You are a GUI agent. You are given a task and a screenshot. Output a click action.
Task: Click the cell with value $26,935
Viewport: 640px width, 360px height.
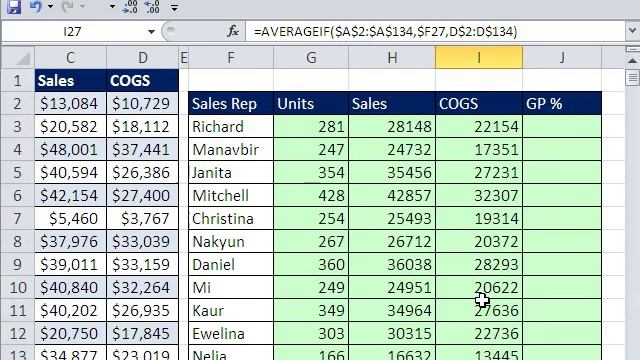(142, 310)
